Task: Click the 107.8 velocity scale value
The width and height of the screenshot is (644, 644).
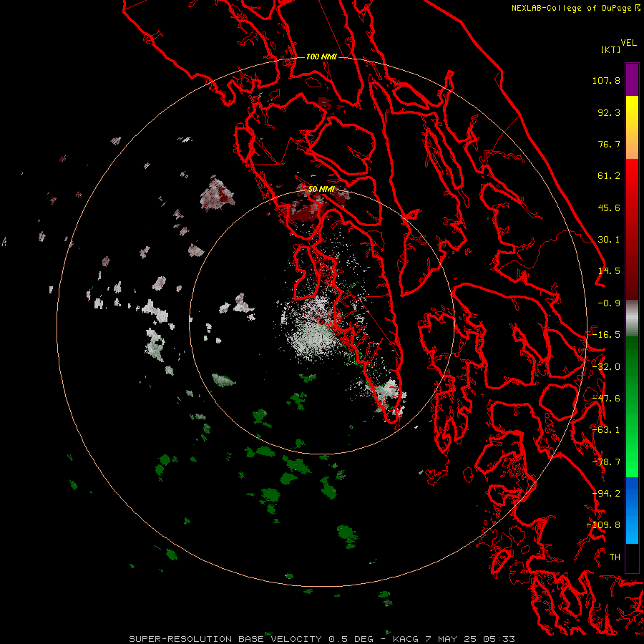Action: pyautogui.click(x=606, y=80)
